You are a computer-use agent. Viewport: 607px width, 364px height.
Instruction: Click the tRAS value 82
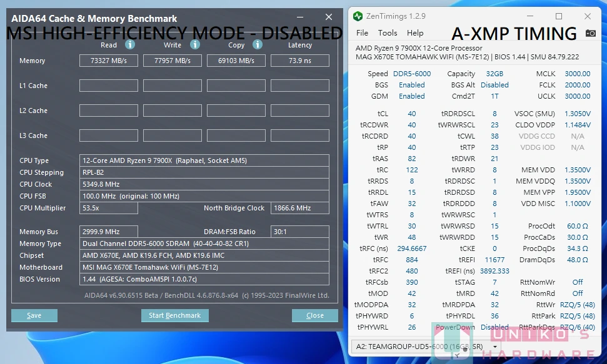(x=412, y=159)
